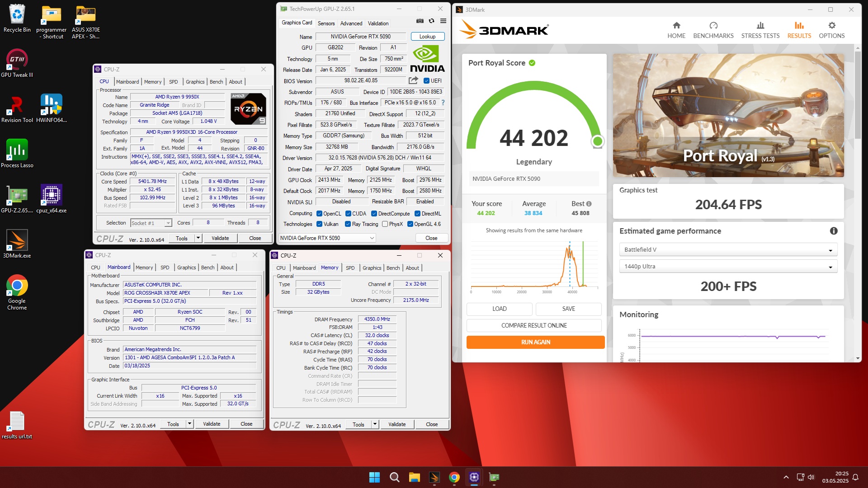Open 3DMark Options gear
This screenshot has height=488, width=868.
click(832, 30)
